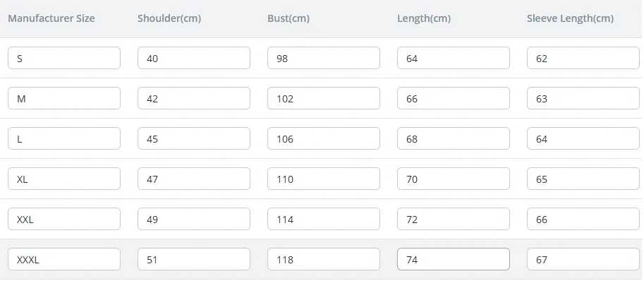This screenshot has width=644, height=281.
Task: Click the bust input with 102
Action: click(x=324, y=98)
